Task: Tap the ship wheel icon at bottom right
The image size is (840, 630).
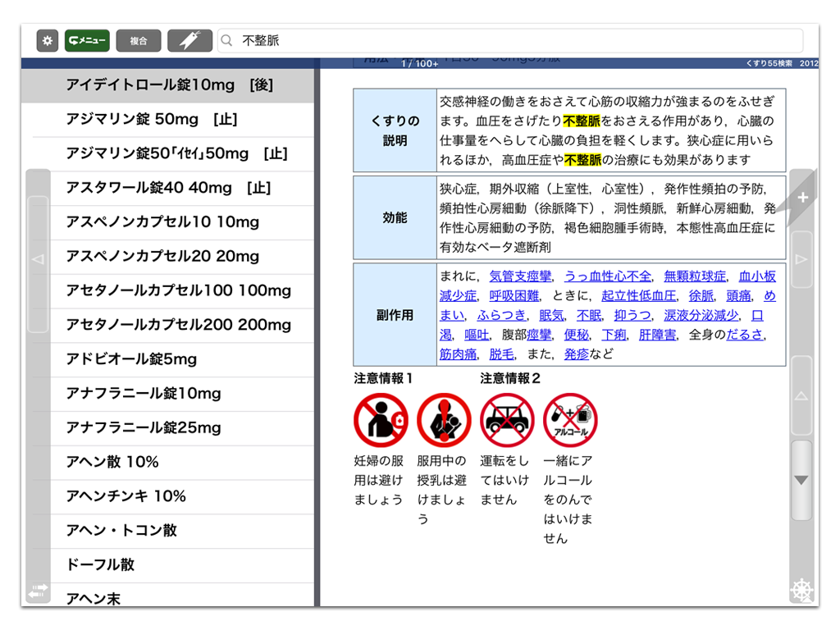Action: pyautogui.click(x=801, y=590)
